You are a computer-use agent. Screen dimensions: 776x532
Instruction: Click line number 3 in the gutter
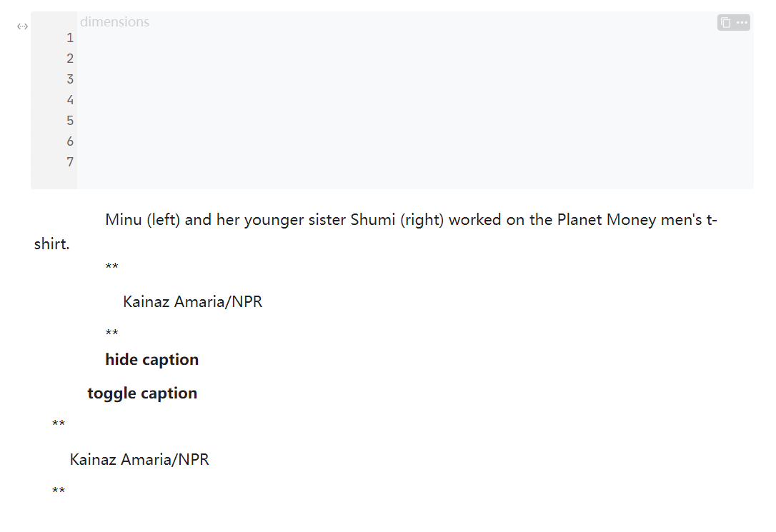point(70,79)
